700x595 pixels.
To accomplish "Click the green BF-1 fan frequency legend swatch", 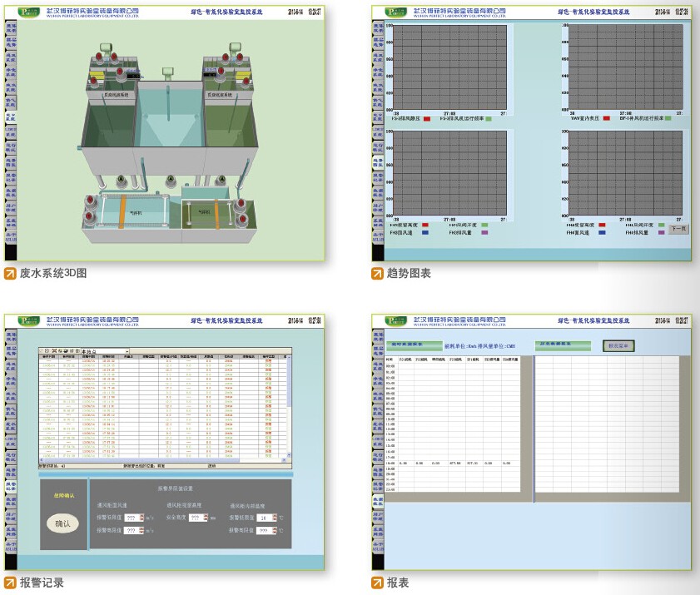I will point(668,119).
